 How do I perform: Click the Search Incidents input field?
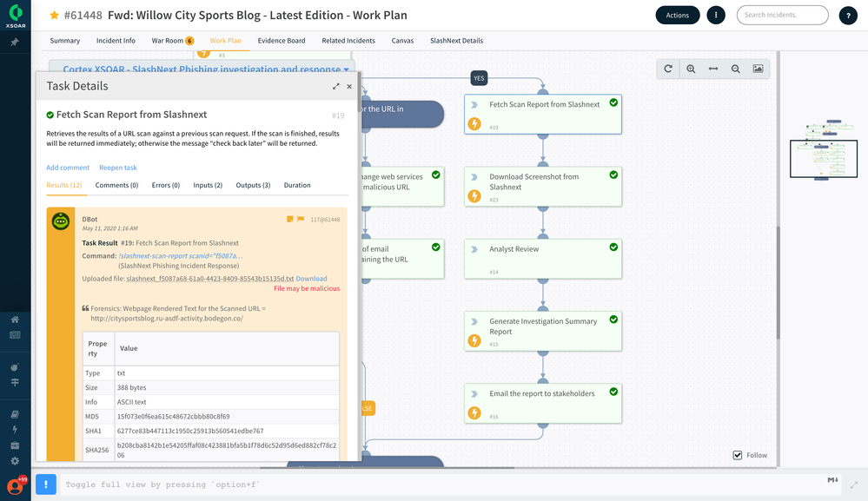[x=779, y=15]
